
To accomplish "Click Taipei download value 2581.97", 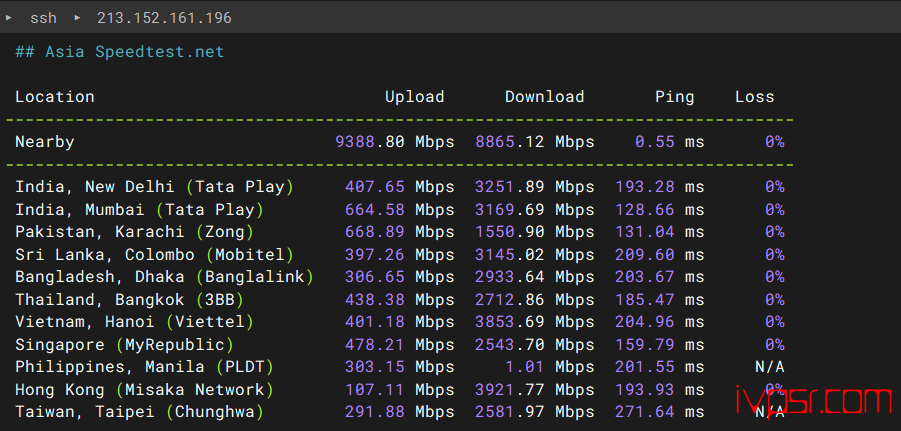I will pyautogui.click(x=510, y=411).
